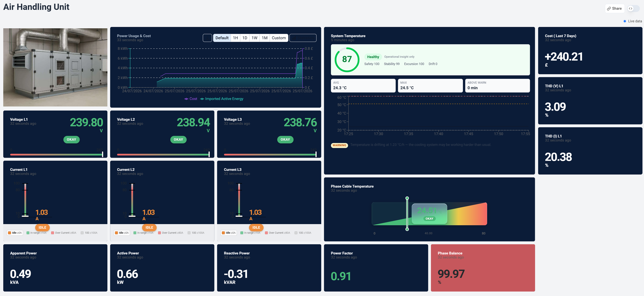The width and height of the screenshot is (644, 296).
Task: Toggle 100 ≥100A legend in Current L2
Action: pos(196,233)
